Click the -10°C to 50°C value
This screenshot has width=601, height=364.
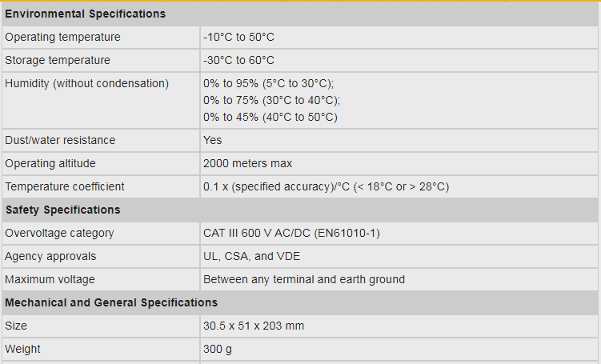coord(238,37)
